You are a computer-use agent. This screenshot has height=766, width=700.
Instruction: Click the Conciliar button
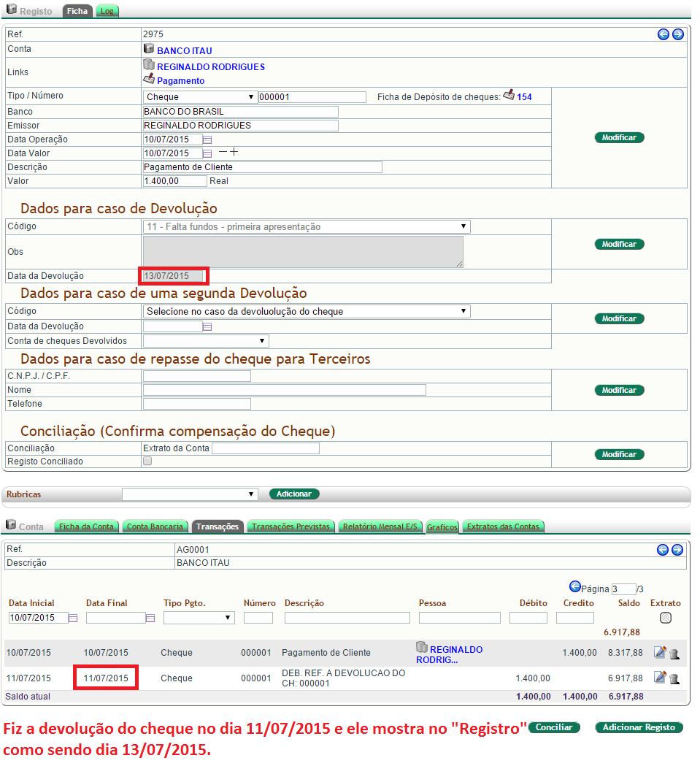pyautogui.click(x=554, y=727)
